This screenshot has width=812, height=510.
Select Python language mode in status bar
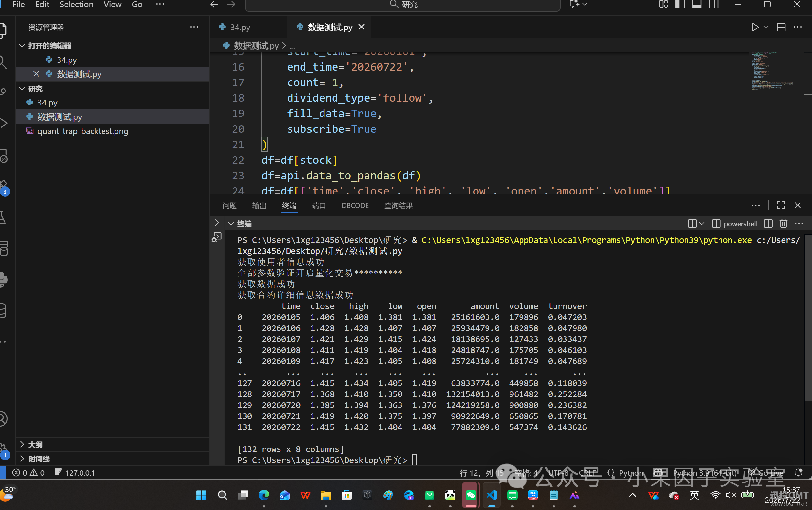(x=631, y=472)
